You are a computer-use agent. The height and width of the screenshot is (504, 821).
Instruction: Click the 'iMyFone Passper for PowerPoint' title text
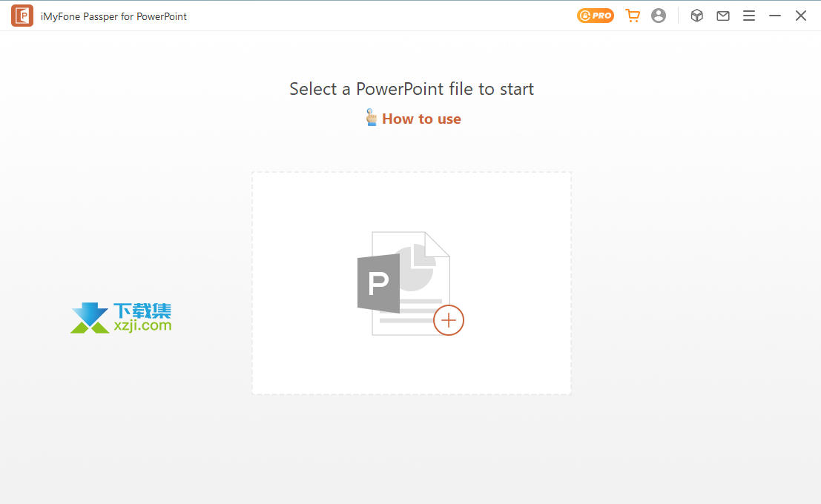coord(113,16)
